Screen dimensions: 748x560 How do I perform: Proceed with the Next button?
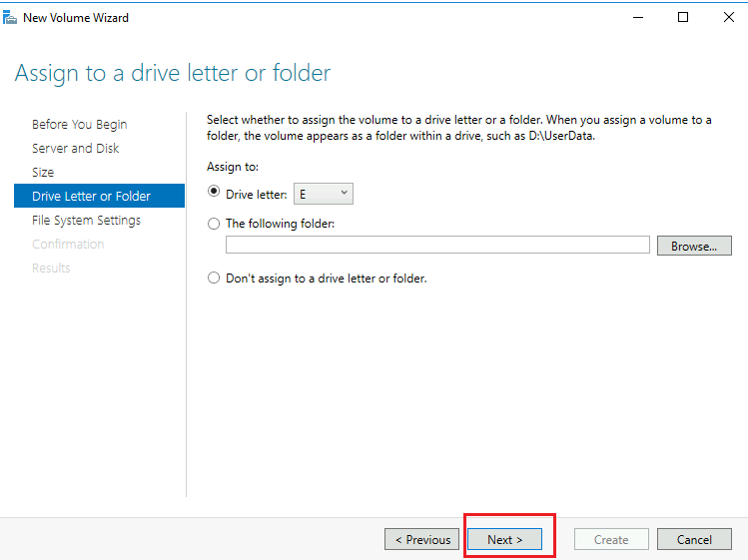point(504,539)
